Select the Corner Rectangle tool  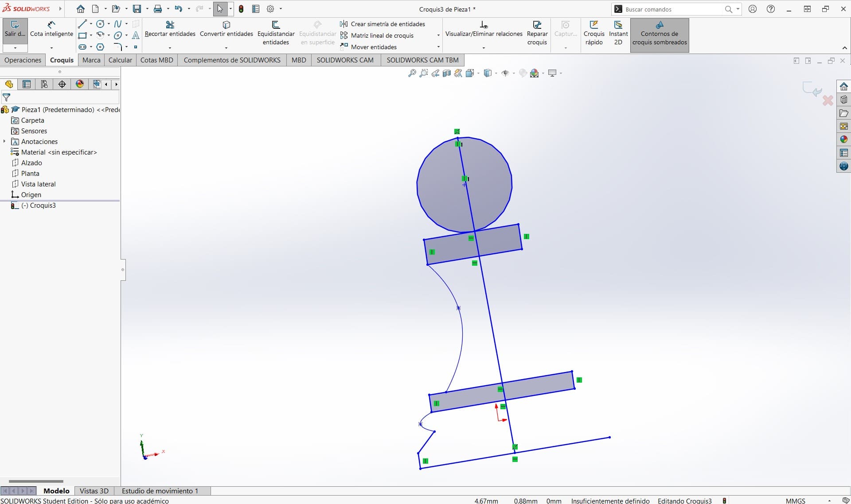click(82, 35)
